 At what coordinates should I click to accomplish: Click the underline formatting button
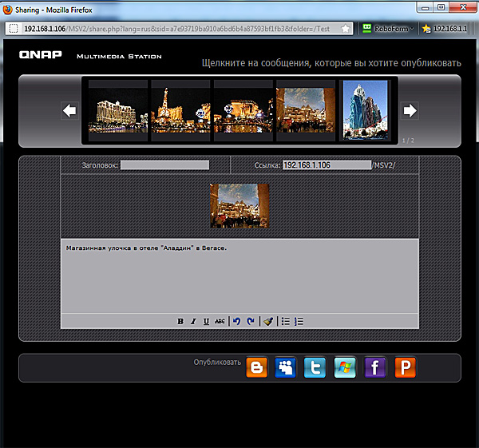pos(206,321)
